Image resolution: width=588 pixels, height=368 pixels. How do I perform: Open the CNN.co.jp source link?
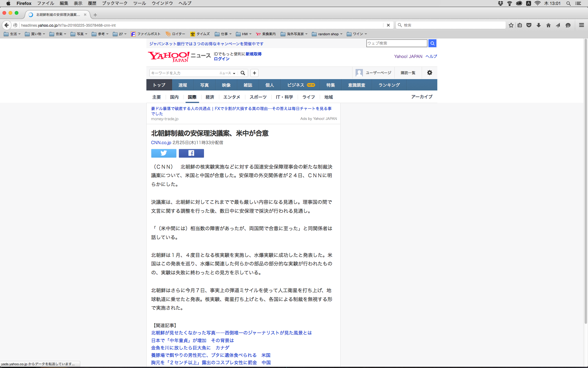click(161, 143)
